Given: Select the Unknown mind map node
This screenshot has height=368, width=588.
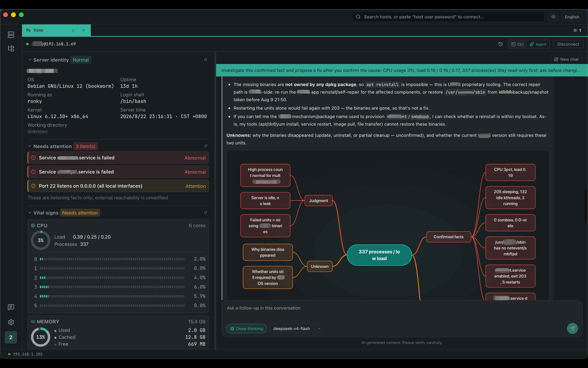Looking at the screenshot, I should (320, 266).
